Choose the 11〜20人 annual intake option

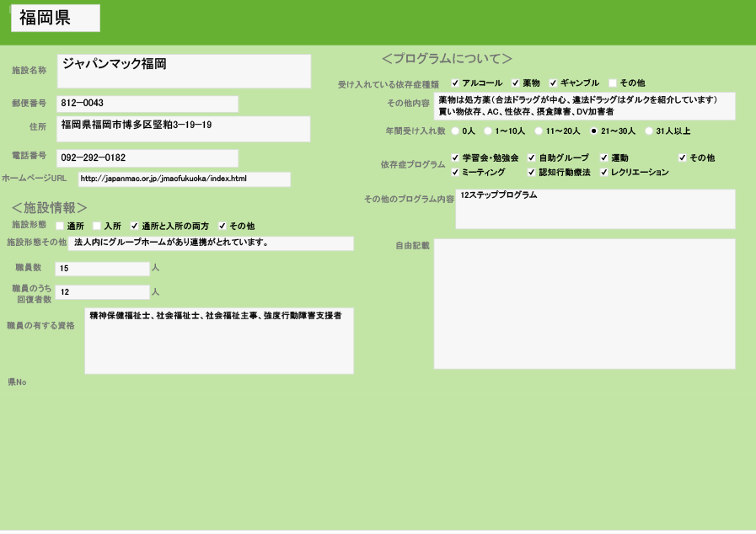tap(539, 131)
